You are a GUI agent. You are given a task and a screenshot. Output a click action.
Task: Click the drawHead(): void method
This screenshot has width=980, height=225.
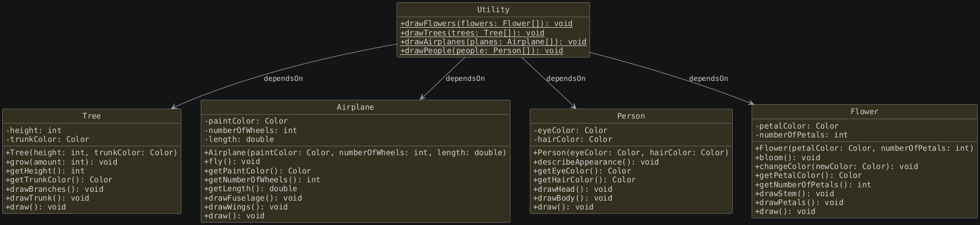573,189
